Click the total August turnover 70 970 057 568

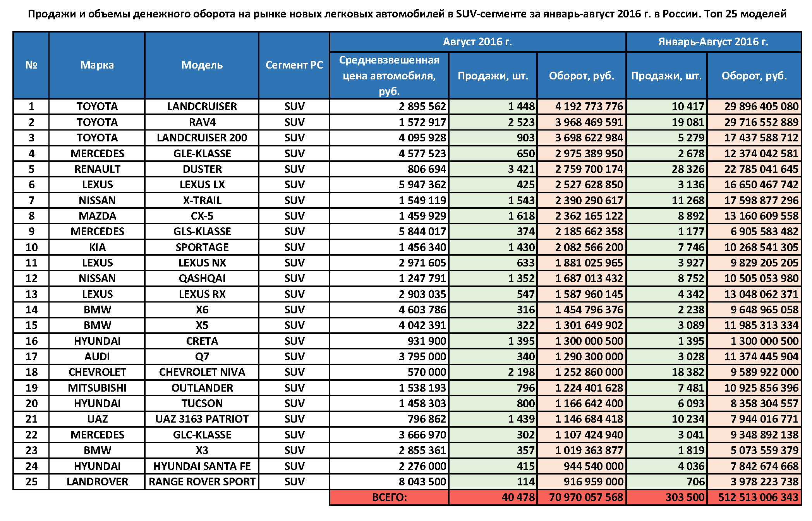click(x=582, y=497)
